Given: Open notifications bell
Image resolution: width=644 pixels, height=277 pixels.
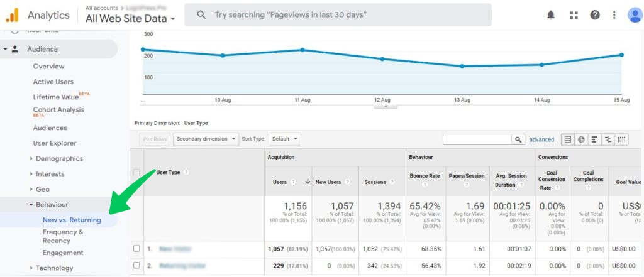Looking at the screenshot, I should pos(551,15).
